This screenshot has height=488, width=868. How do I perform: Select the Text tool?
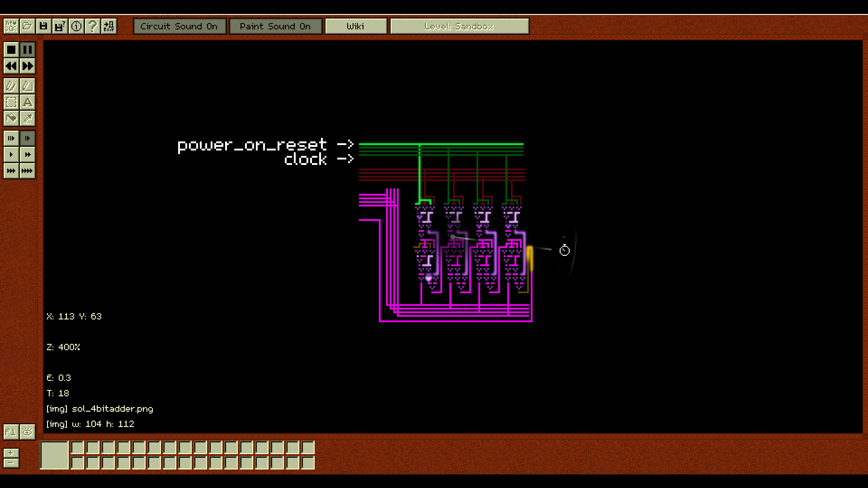(28, 102)
